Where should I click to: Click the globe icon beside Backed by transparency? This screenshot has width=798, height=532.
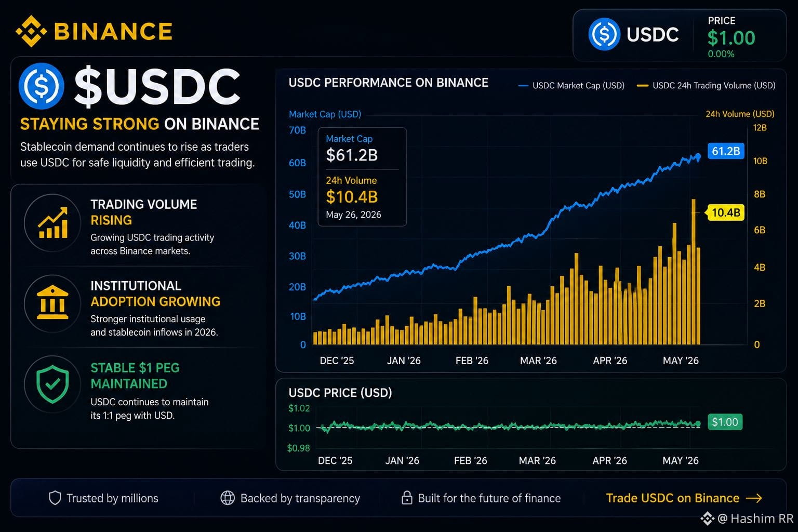point(228,498)
